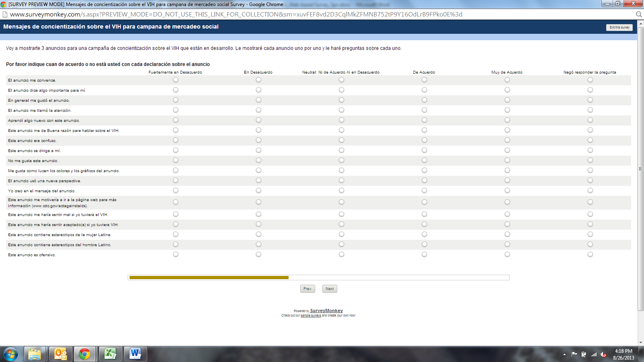Viewport: 644px width, 362px height.
Task: Open Action Center flag icon
Action: pyautogui.click(x=574, y=354)
